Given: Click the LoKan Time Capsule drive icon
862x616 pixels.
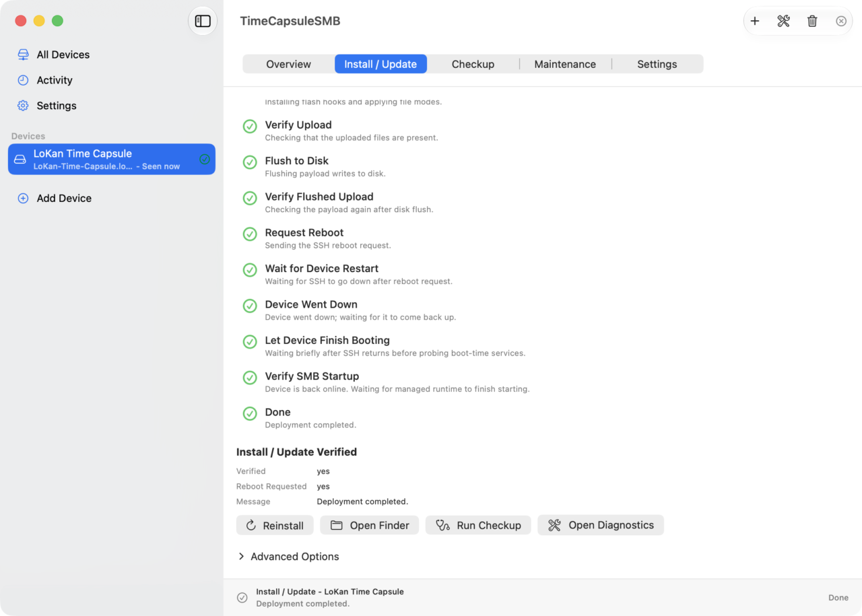Looking at the screenshot, I should [x=20, y=160].
